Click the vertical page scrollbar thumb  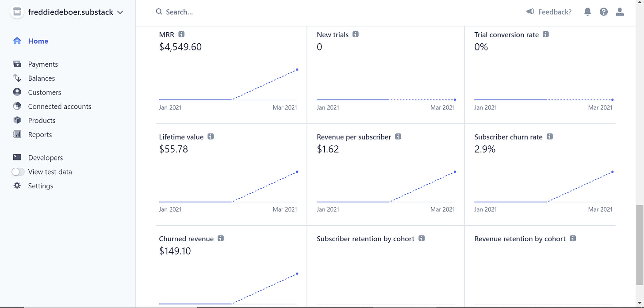coord(640,245)
